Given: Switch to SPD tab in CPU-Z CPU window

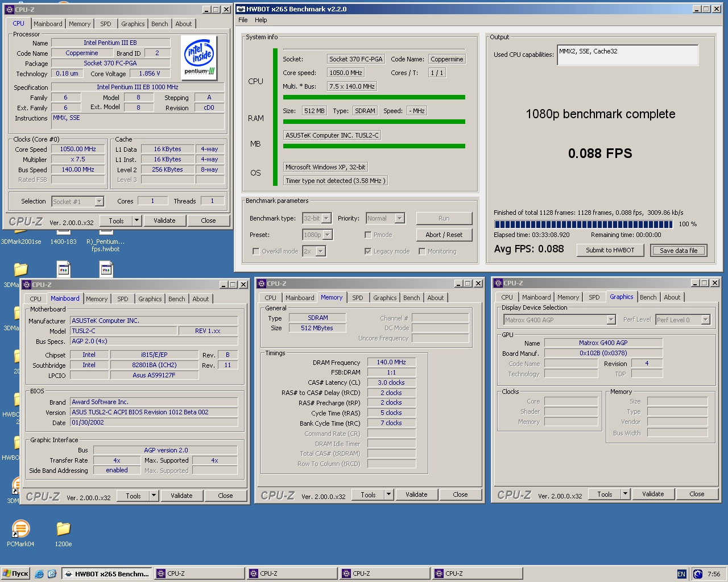Looking at the screenshot, I should click(106, 24).
